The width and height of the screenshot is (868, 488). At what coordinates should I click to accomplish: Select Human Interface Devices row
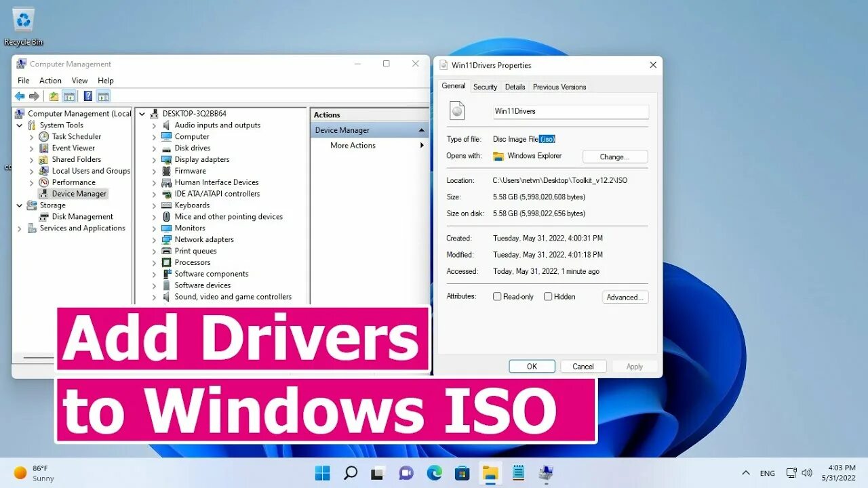point(216,182)
